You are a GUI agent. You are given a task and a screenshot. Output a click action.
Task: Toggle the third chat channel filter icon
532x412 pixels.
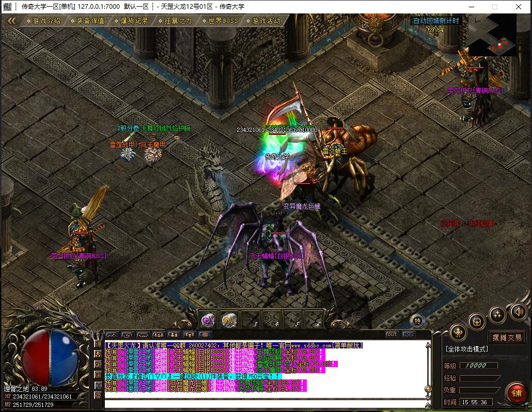pos(98,364)
